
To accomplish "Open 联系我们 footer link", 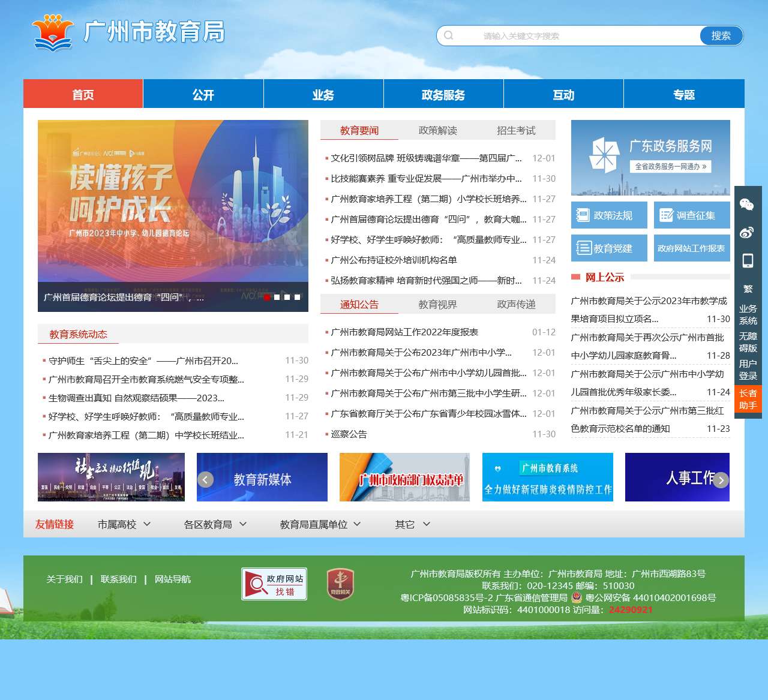I will [119, 579].
